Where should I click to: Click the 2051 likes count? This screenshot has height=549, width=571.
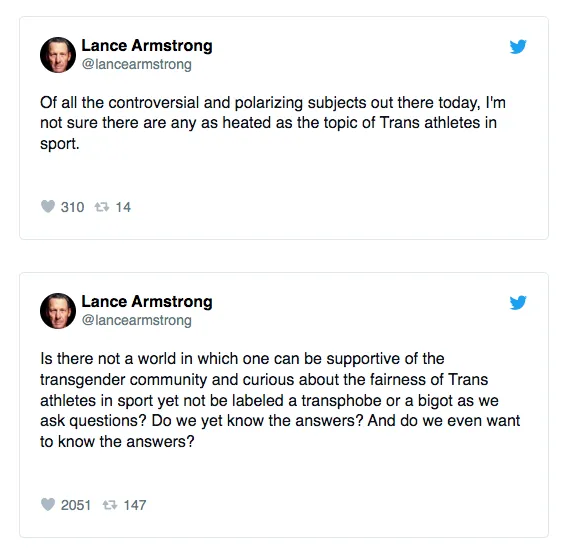click(76, 505)
